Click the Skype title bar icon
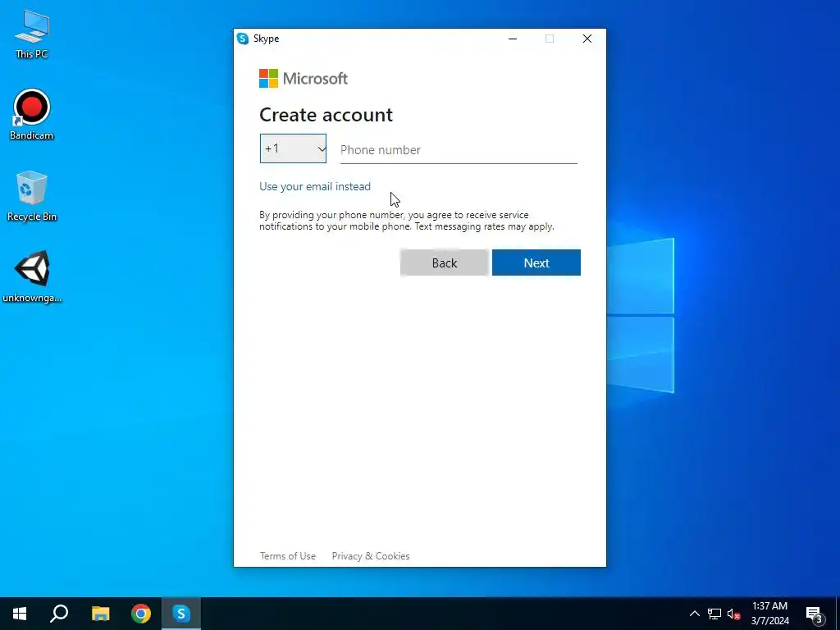Screen dimensions: 840x630 coord(243,39)
